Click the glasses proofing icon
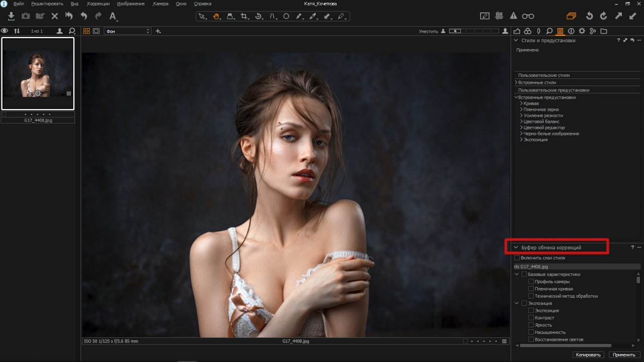Image resolution: width=644 pixels, height=362 pixels. coord(528,16)
